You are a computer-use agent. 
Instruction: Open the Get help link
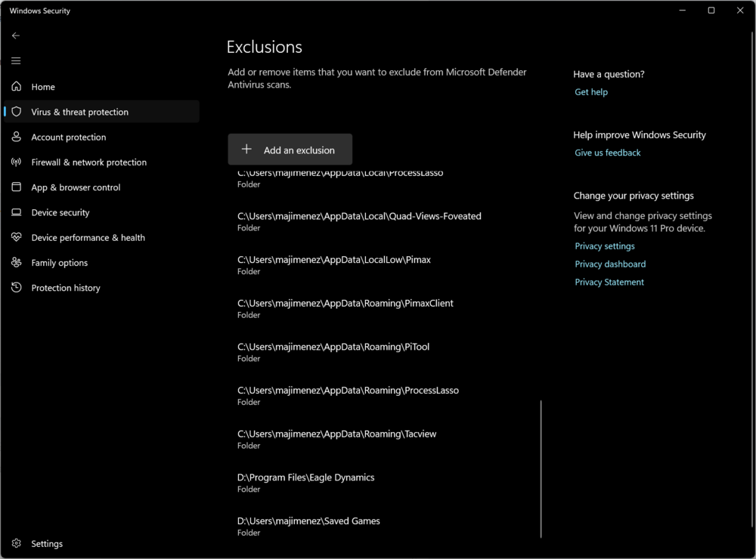click(x=591, y=92)
